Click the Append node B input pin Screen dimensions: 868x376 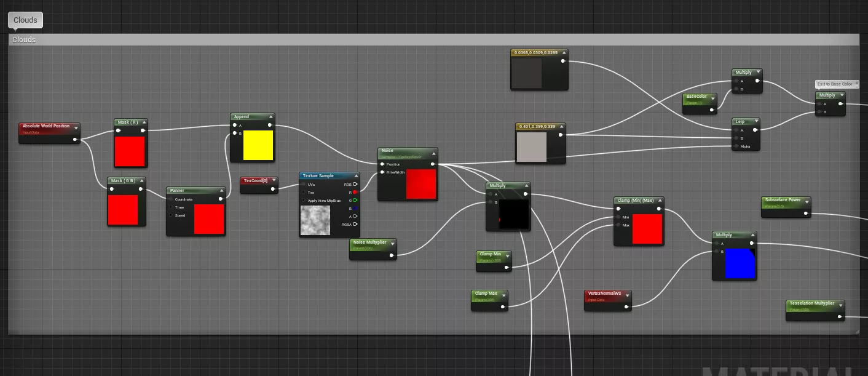(x=234, y=133)
